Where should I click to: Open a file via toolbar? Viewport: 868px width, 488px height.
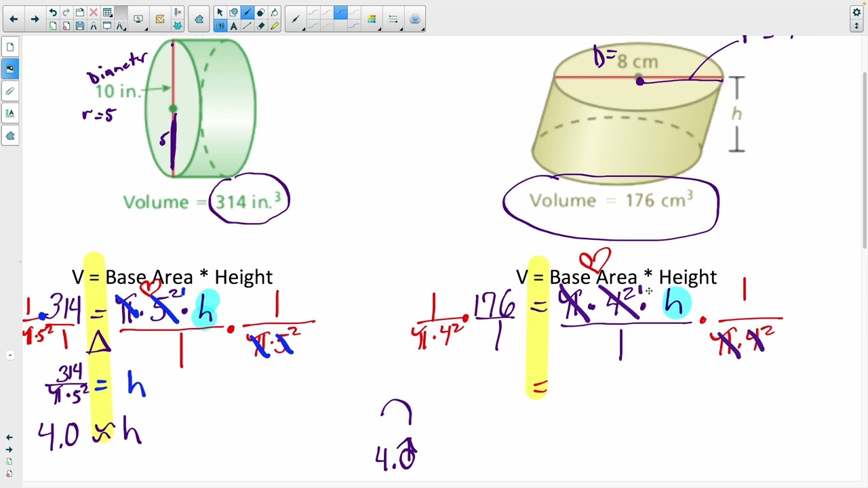tap(80, 12)
